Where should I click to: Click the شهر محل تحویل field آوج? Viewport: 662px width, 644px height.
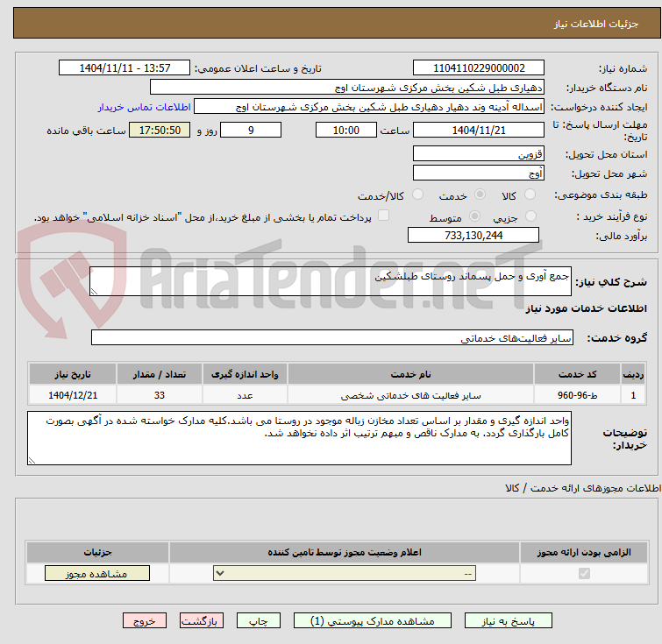click(x=479, y=173)
